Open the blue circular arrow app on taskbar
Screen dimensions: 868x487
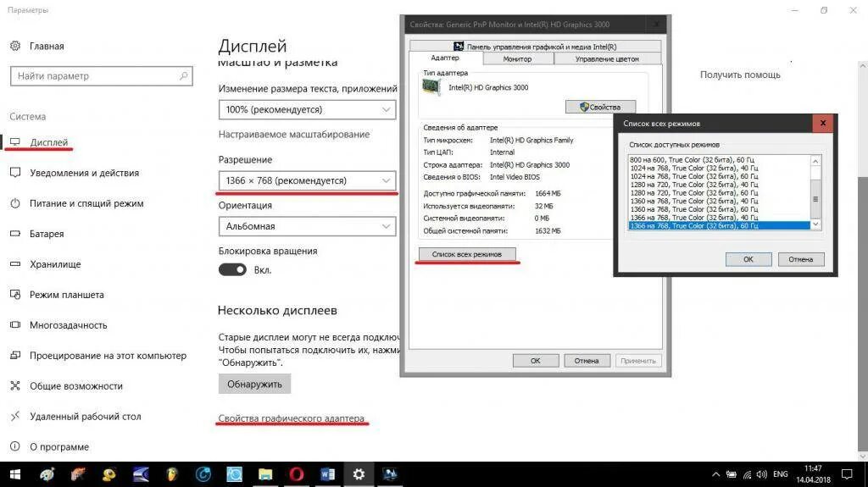click(203, 474)
